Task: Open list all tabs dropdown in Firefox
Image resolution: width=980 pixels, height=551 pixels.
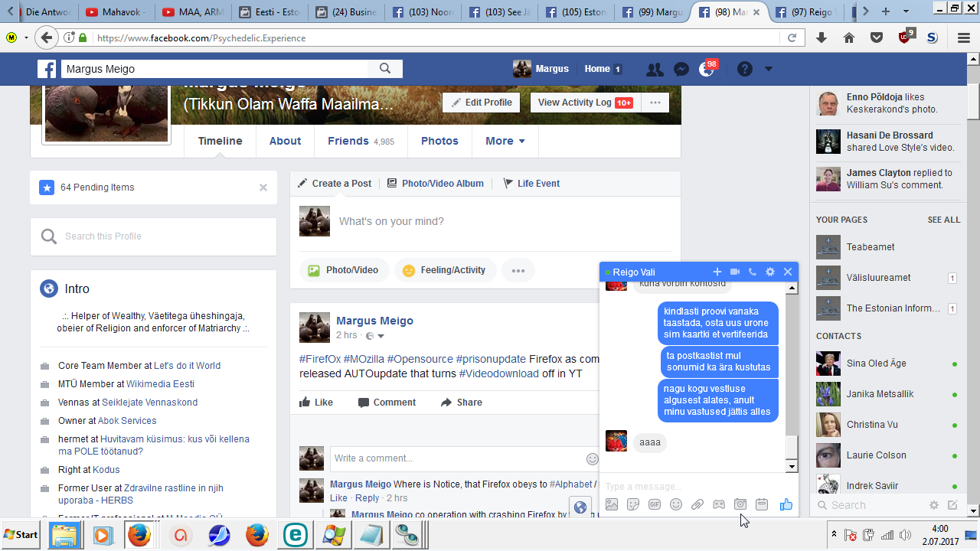Action: [906, 11]
